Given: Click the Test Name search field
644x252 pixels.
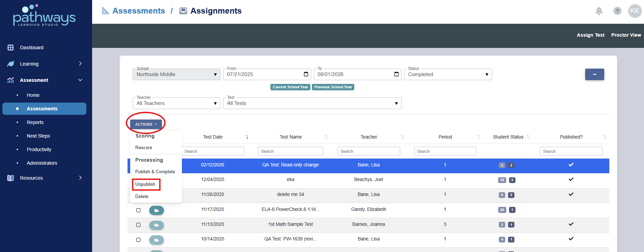Looking at the screenshot, I should point(290,151).
